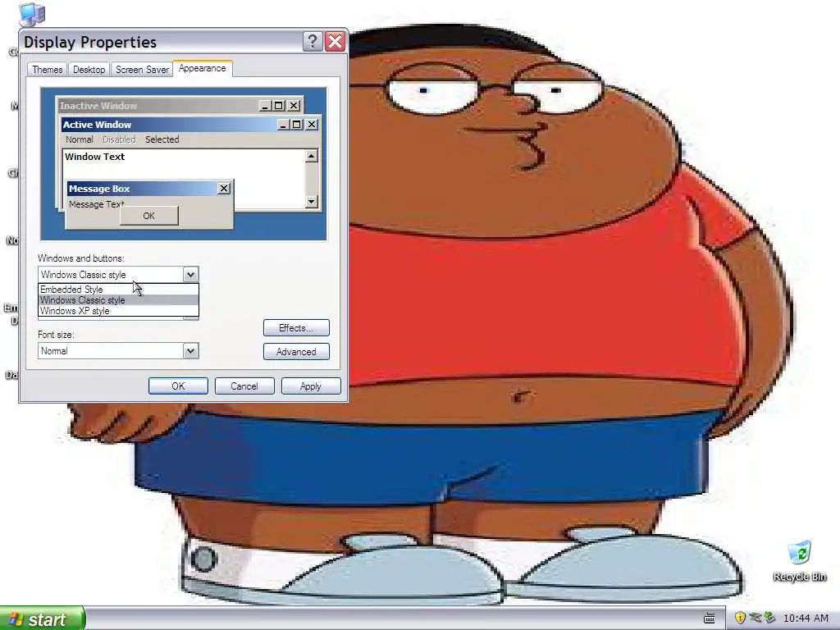The width and height of the screenshot is (840, 630).
Task: Apply the appearance changes
Action: point(311,386)
